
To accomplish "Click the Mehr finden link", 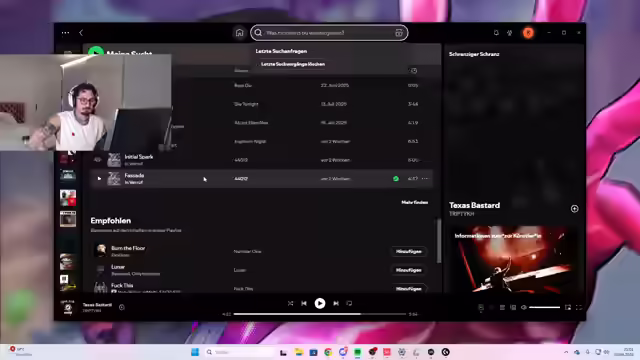I will click(414, 202).
